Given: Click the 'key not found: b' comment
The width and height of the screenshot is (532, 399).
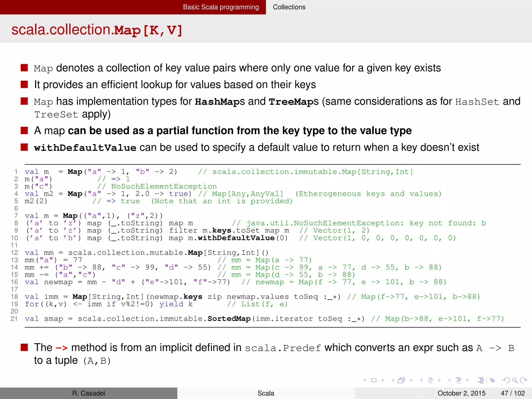Looking at the screenshot, I should (x=448, y=223).
